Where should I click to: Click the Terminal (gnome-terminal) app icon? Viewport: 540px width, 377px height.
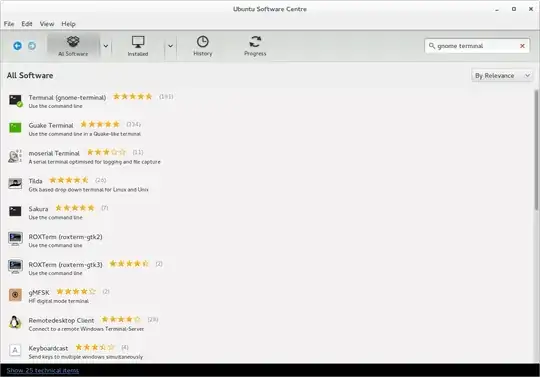[15, 101]
